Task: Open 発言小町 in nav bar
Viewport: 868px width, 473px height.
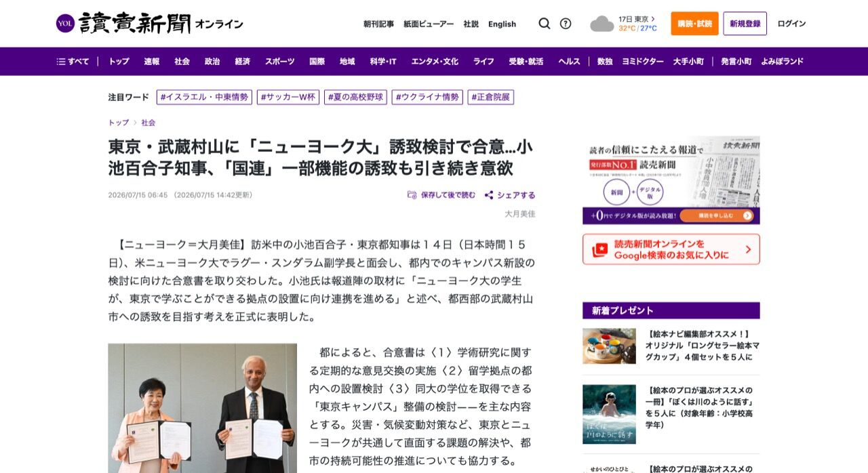Action: (x=736, y=62)
